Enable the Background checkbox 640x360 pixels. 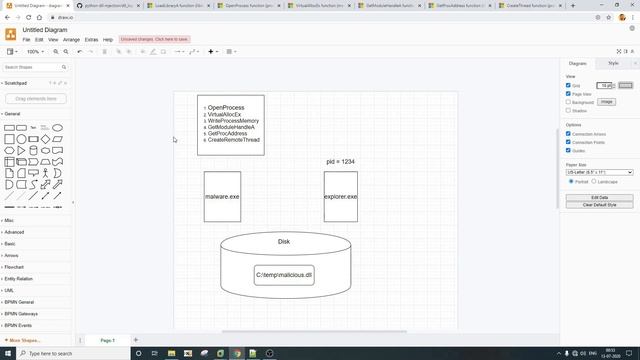coord(568,102)
